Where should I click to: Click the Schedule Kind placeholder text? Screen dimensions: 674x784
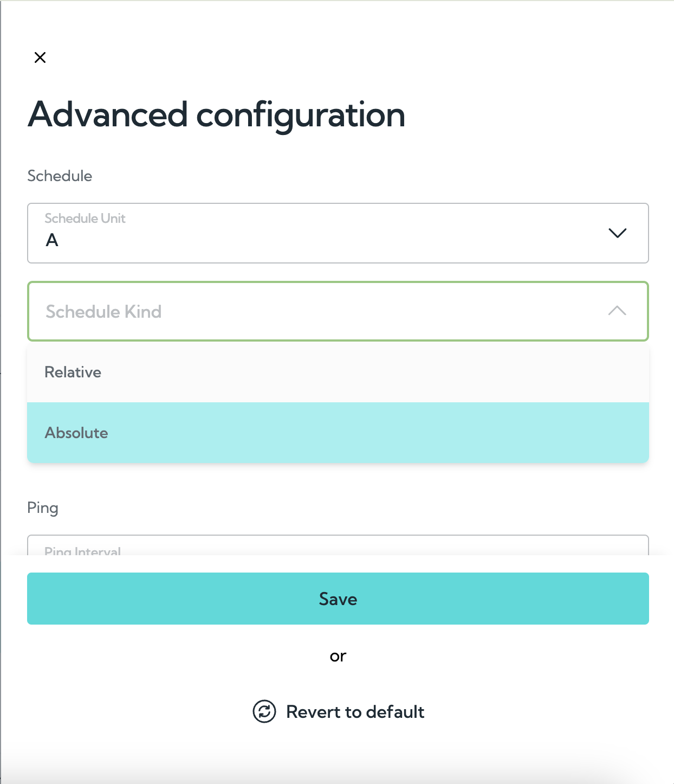click(x=103, y=311)
